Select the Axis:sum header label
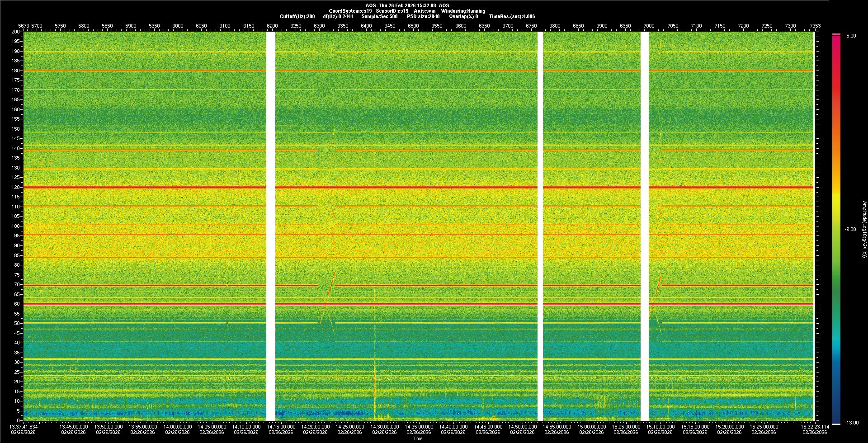 pyautogui.click(x=425, y=11)
